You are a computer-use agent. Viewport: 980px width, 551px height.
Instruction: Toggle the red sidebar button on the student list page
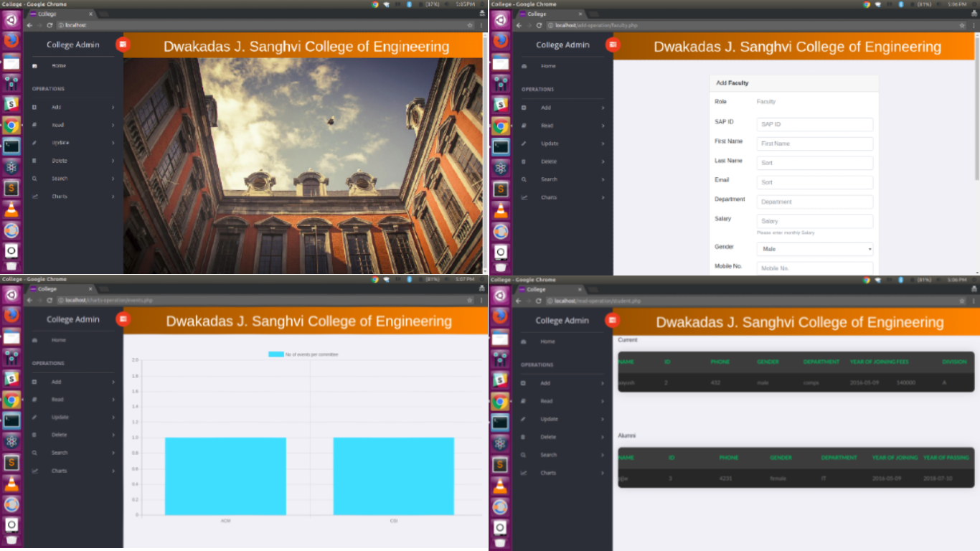(x=613, y=320)
